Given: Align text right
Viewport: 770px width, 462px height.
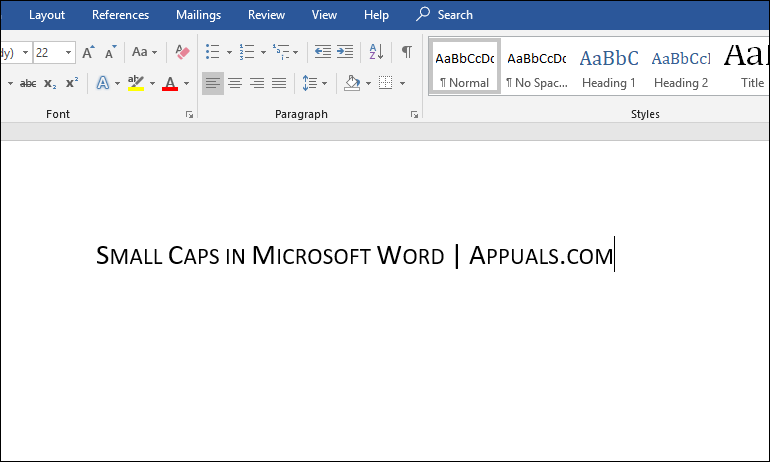Looking at the screenshot, I should (x=257, y=83).
